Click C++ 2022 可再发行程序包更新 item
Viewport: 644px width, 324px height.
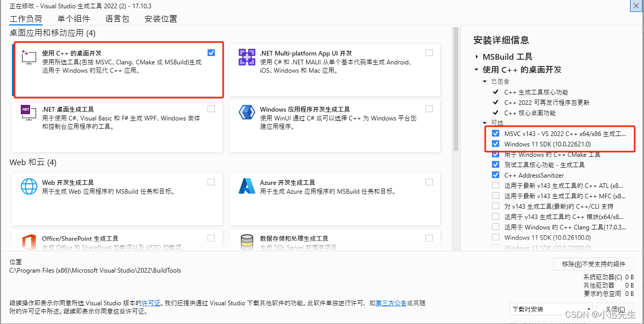(547, 102)
